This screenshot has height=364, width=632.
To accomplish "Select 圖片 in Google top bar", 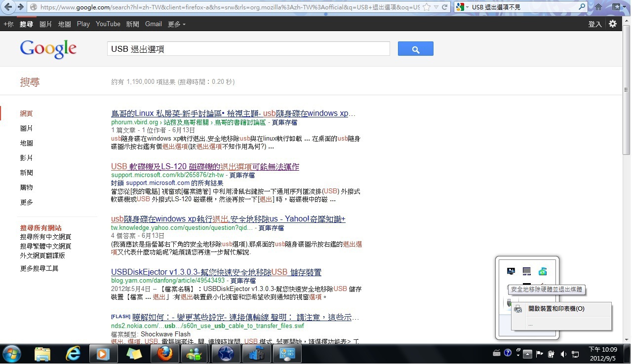I will [x=45, y=24].
